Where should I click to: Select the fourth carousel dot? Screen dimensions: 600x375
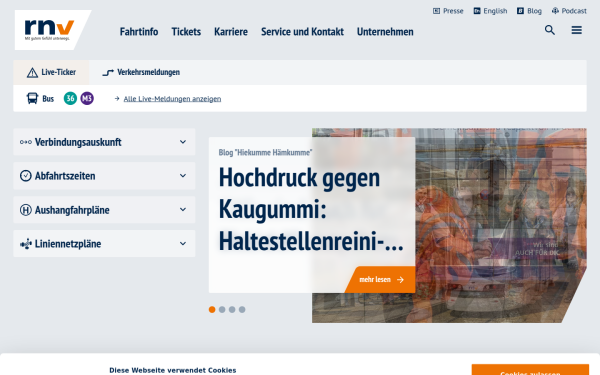(242, 310)
